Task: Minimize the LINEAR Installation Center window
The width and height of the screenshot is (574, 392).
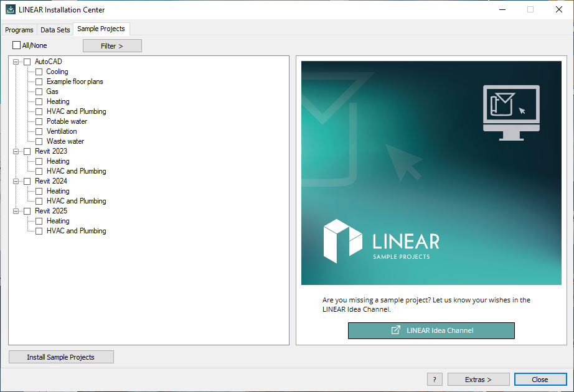Action: point(502,9)
